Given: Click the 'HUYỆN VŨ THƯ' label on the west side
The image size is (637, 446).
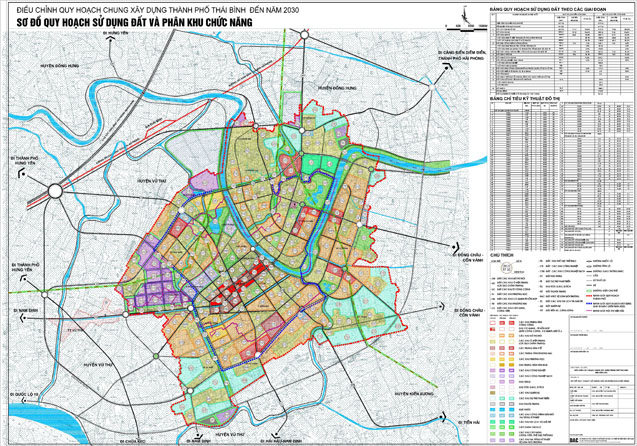Looking at the screenshot, I should click(x=150, y=181).
